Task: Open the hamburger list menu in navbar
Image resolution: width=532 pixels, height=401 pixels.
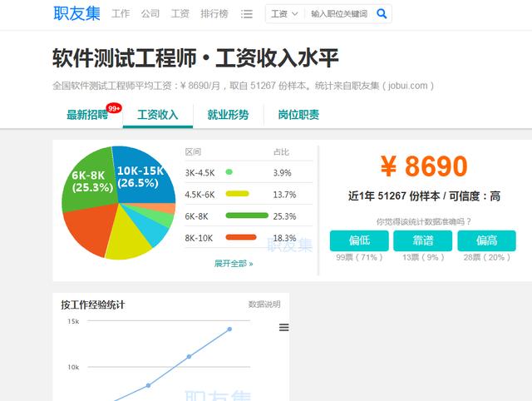Action: pyautogui.click(x=247, y=14)
